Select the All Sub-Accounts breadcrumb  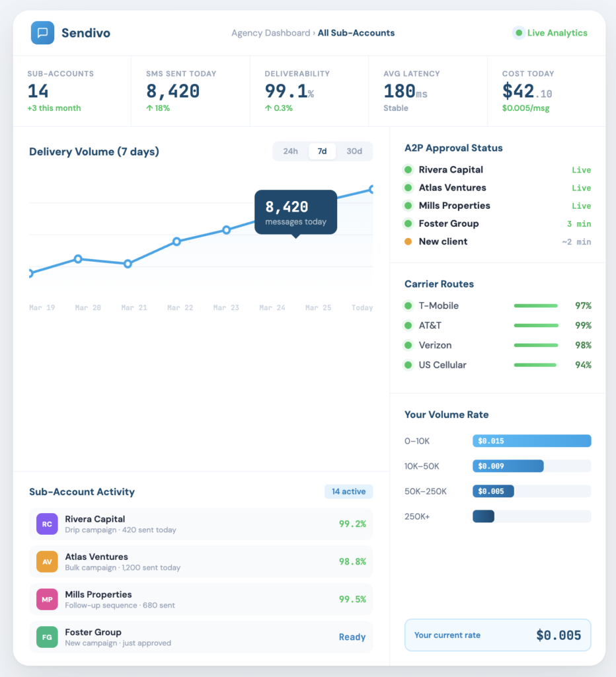tap(356, 33)
